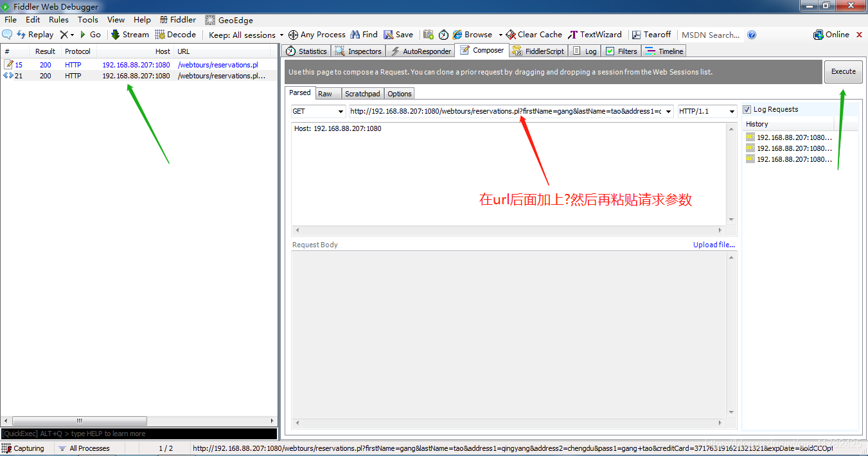The image size is (868, 456).
Task: Toggle Capturing in the status bar
Action: (x=24, y=448)
